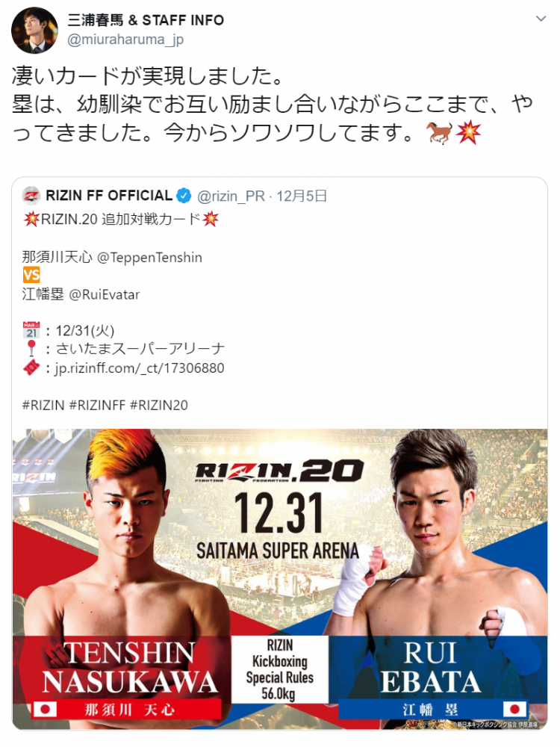Click the RIZIN FF OFFICIAL account name
This screenshot has width=560, height=747.
click(x=109, y=195)
